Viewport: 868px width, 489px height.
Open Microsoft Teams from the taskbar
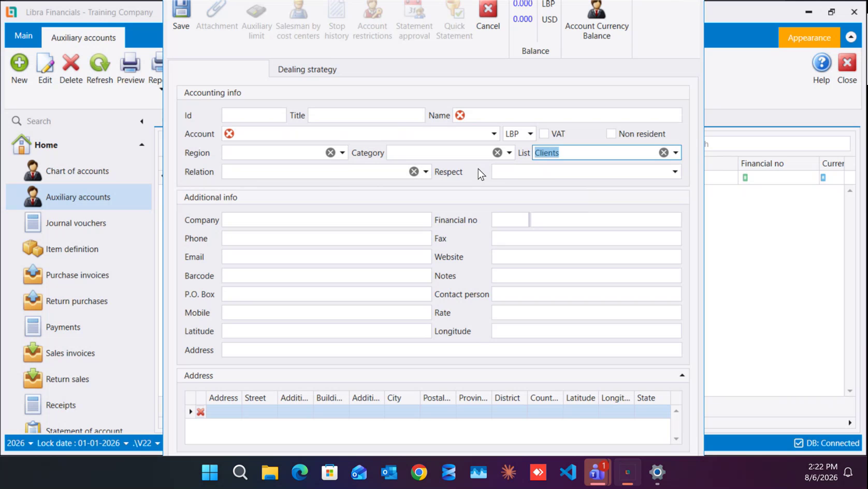(x=597, y=472)
